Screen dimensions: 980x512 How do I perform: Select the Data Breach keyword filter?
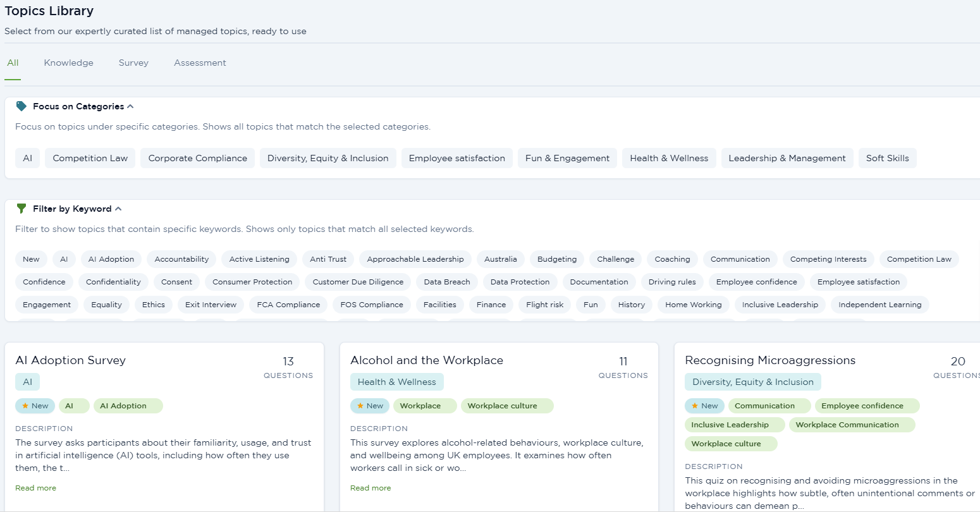point(446,282)
